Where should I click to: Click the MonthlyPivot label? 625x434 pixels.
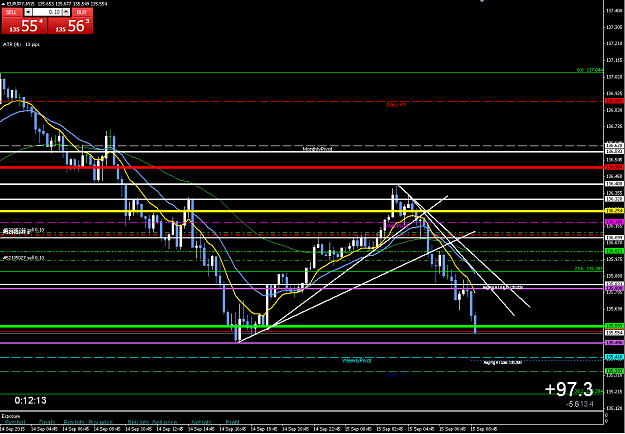point(317,149)
